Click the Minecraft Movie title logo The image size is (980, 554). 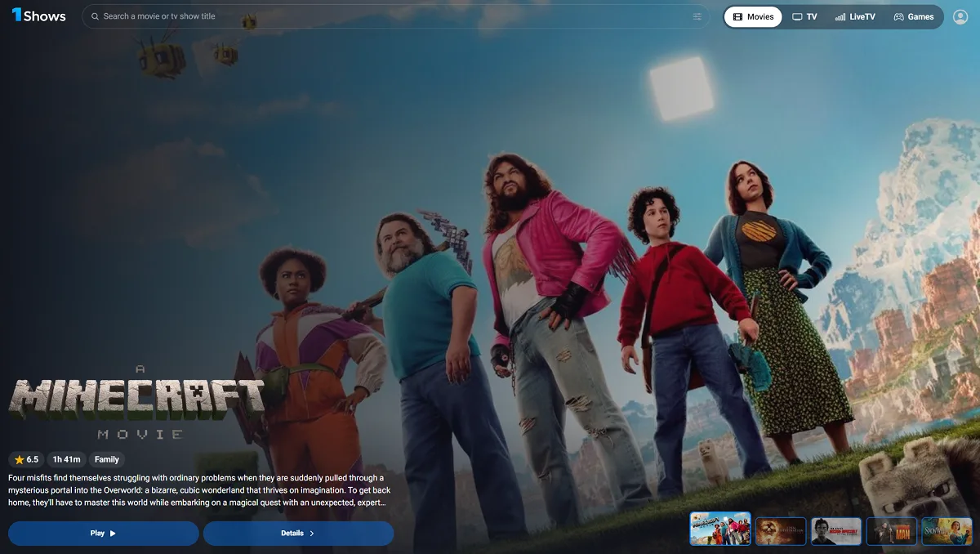pos(137,402)
